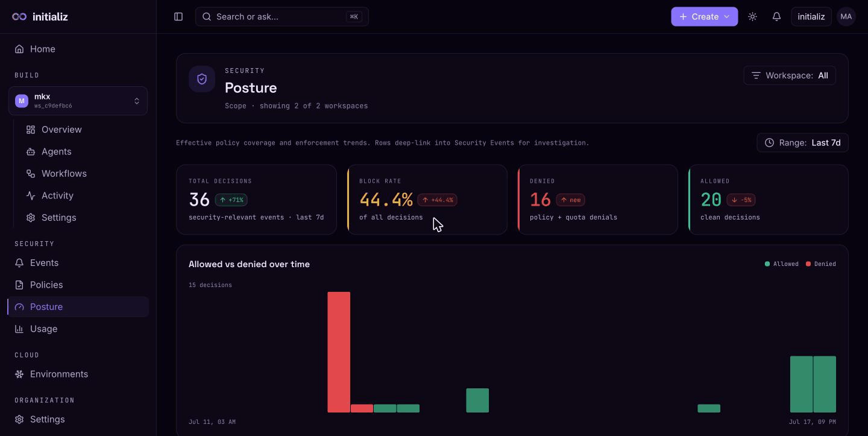
Task: Click the Posture shield header icon
Action: pos(202,79)
